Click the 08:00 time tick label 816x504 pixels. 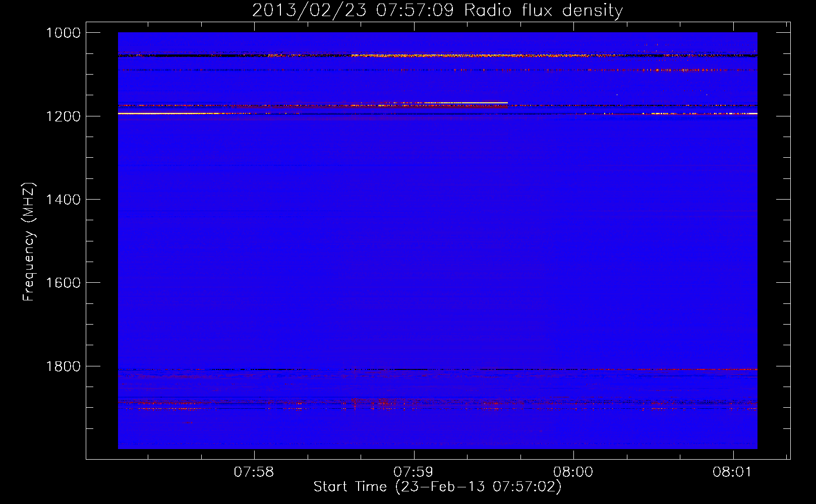573,472
